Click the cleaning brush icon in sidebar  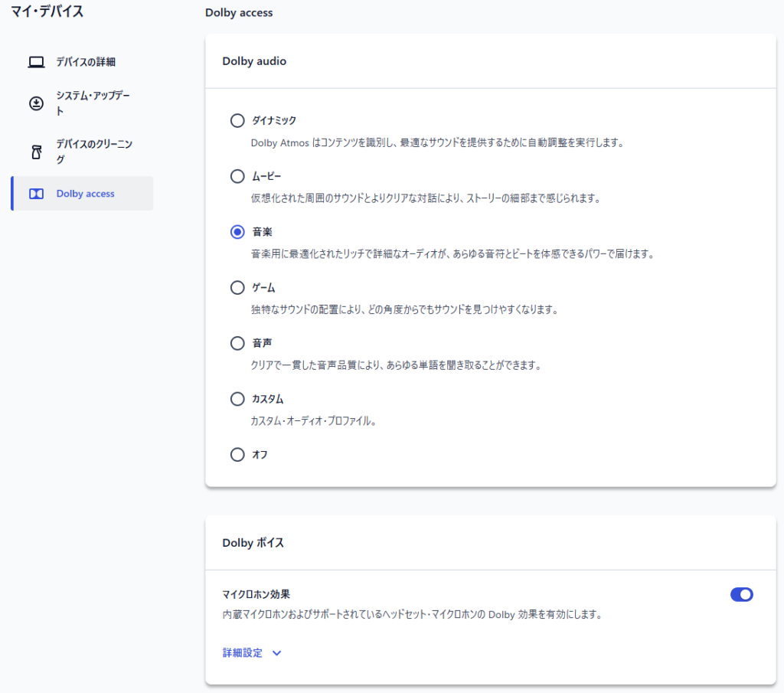point(36,152)
